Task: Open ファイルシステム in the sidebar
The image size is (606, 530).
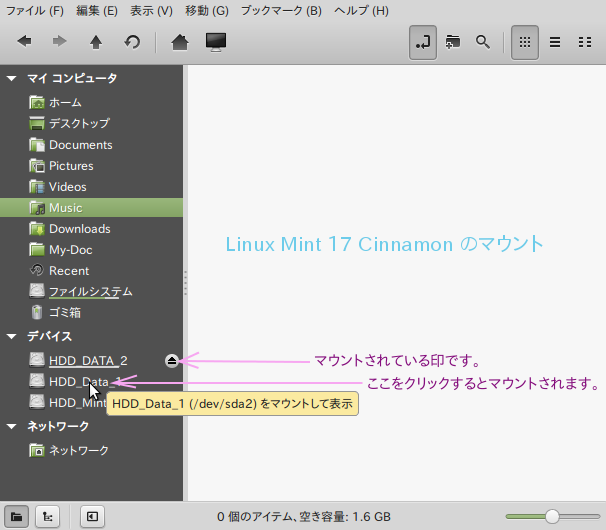Action: [x=91, y=291]
